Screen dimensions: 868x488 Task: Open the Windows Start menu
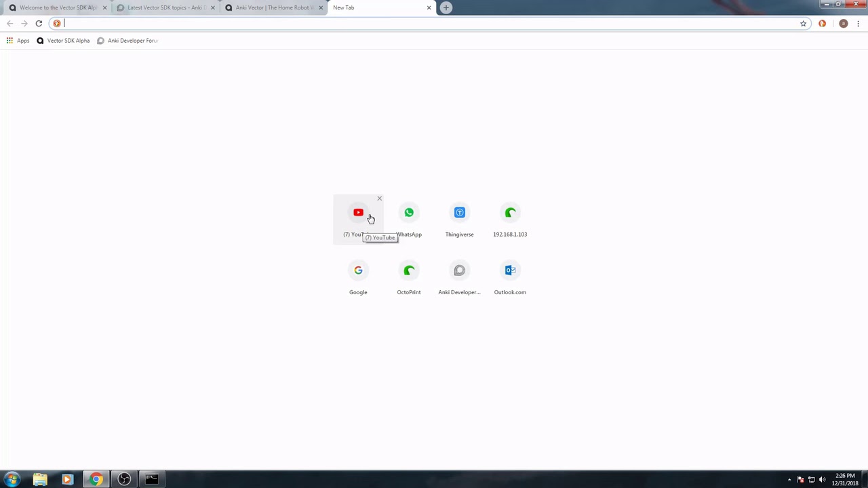11,479
